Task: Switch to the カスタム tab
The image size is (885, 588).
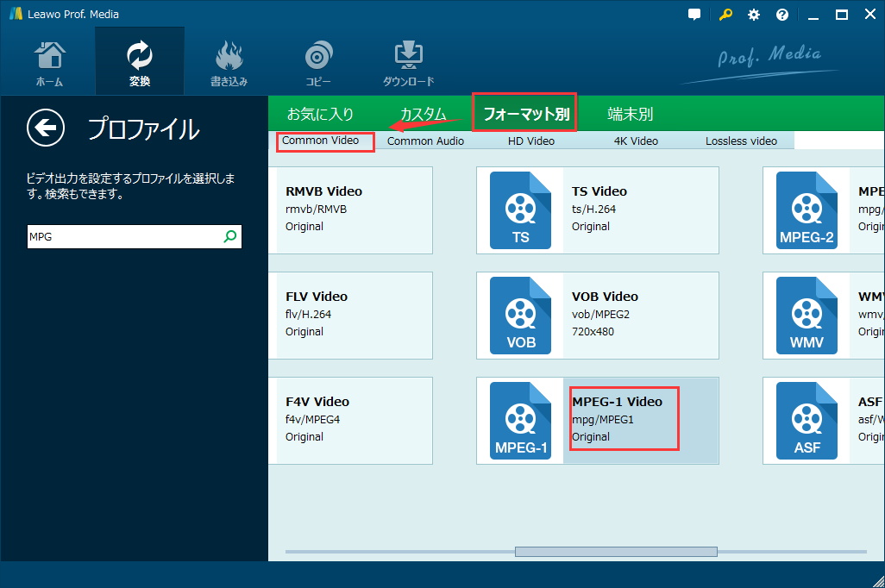Action: [x=423, y=114]
